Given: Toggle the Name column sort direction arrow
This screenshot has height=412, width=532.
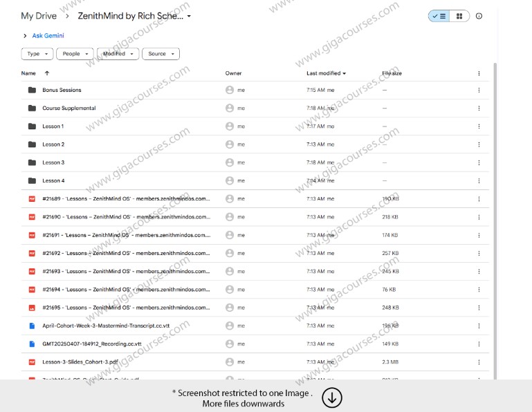Looking at the screenshot, I should point(47,73).
